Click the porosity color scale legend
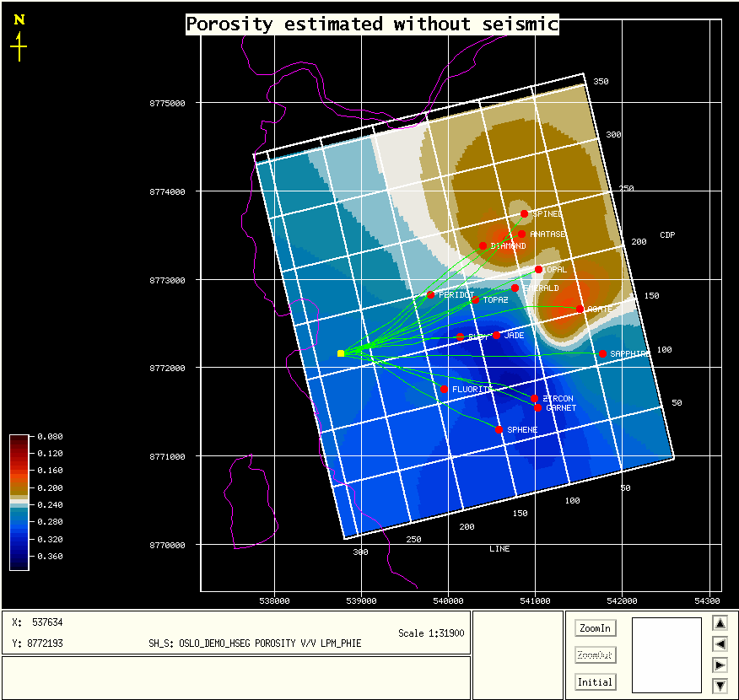The height and width of the screenshot is (700, 739). (19, 502)
